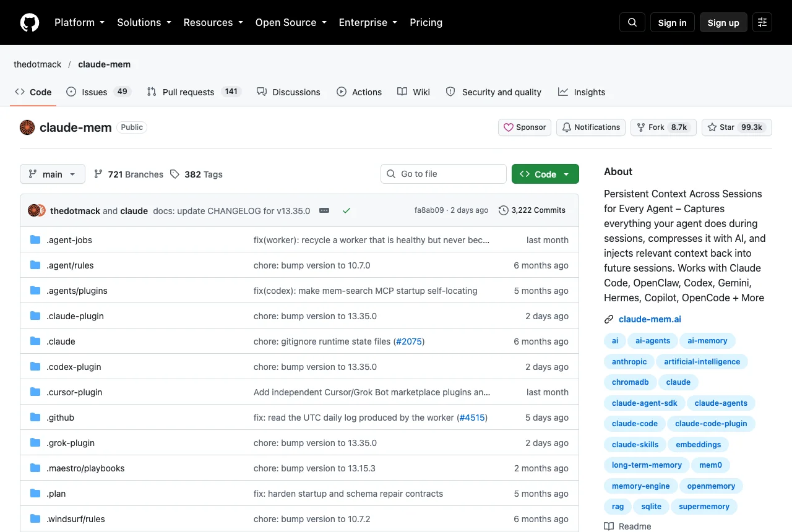This screenshot has height=532, width=792.
Task: Open the main branch selector dropdown
Action: click(53, 174)
